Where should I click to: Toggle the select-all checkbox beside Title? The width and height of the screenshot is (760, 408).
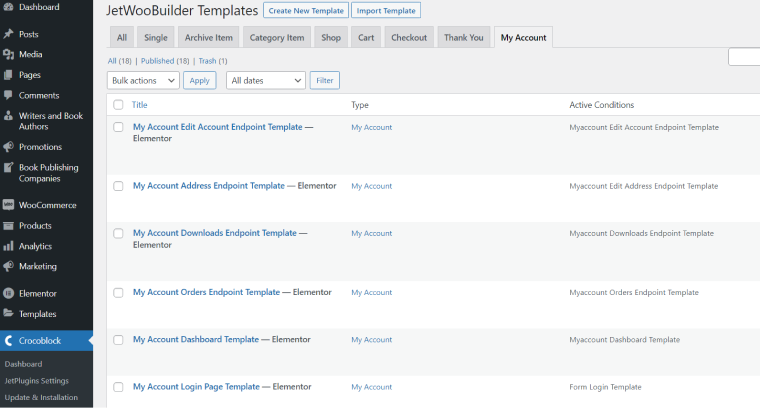pos(118,105)
